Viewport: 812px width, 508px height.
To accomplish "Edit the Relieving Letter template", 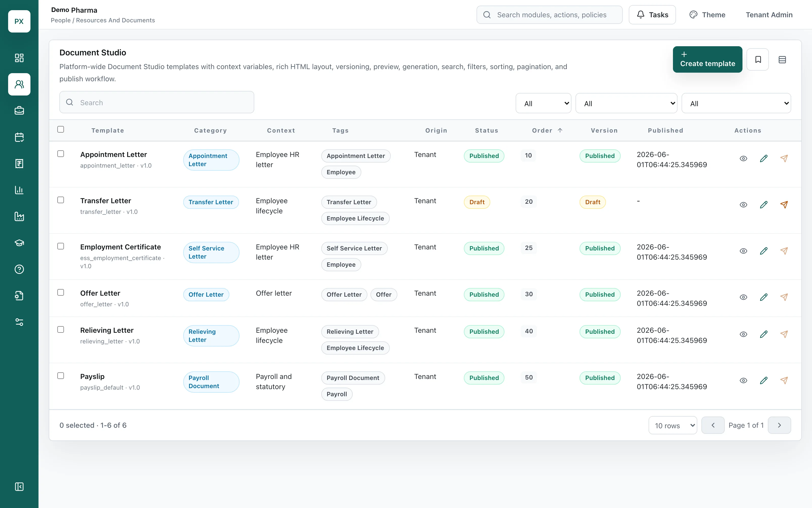I will [x=764, y=334].
